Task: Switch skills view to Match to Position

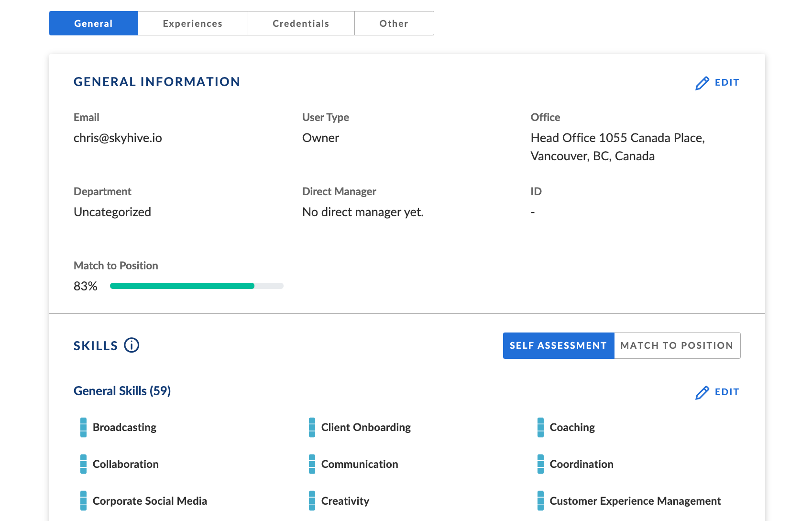Action: pyautogui.click(x=677, y=345)
